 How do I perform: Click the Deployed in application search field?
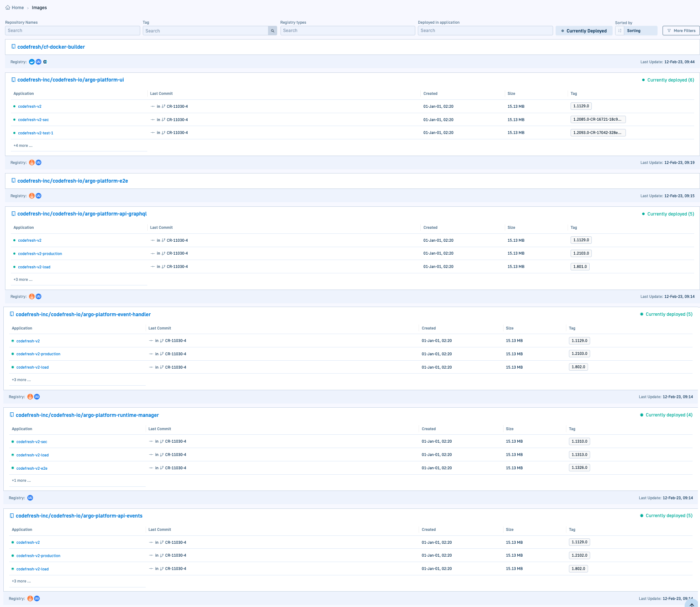click(x=485, y=31)
